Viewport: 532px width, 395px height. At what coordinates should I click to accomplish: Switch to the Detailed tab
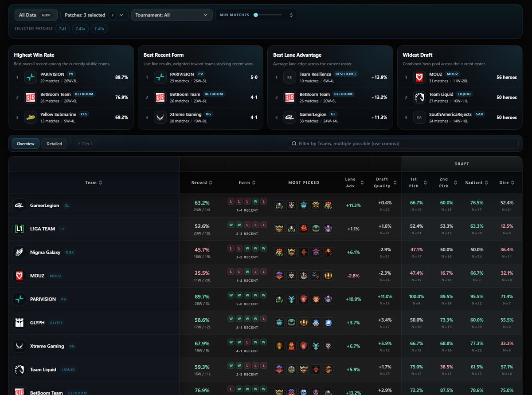point(55,144)
